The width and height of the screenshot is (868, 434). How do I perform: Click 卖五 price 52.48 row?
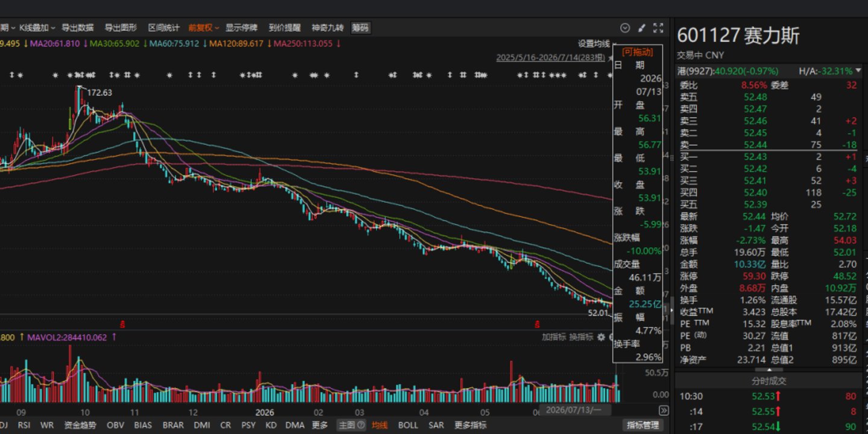[x=769, y=97]
